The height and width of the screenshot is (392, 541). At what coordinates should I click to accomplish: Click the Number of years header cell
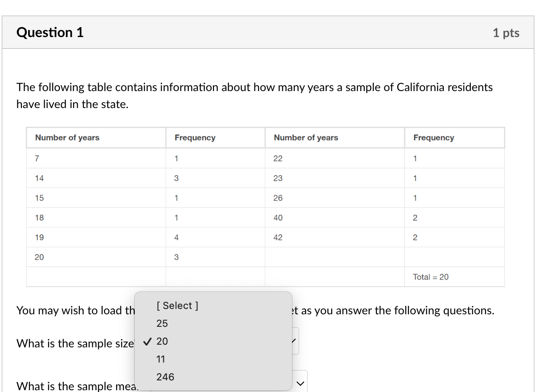(x=67, y=138)
